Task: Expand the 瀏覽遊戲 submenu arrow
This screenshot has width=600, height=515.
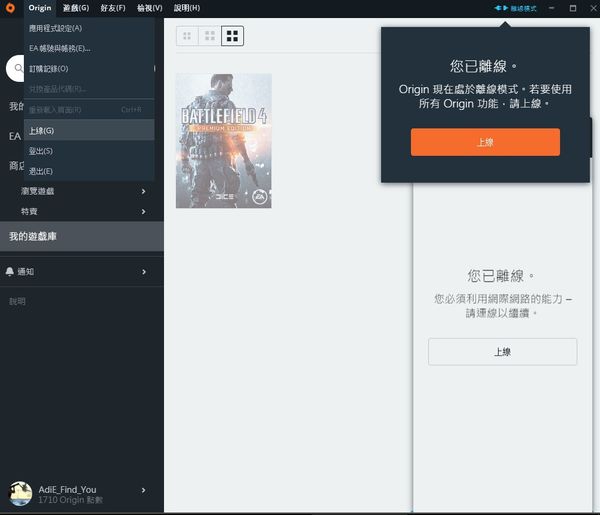Action: (x=143, y=190)
